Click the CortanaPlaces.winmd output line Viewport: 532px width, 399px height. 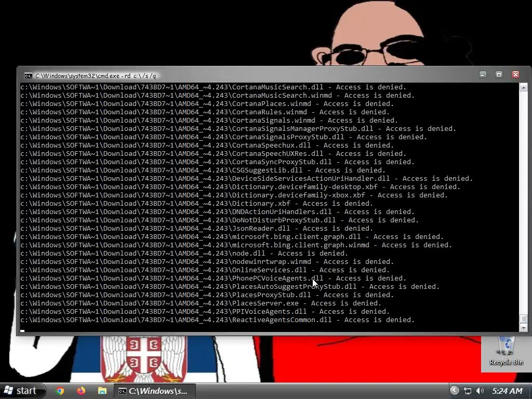207,104
